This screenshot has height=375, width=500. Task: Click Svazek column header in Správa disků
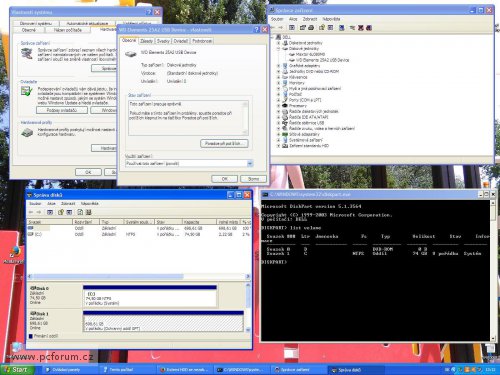click(x=49, y=222)
